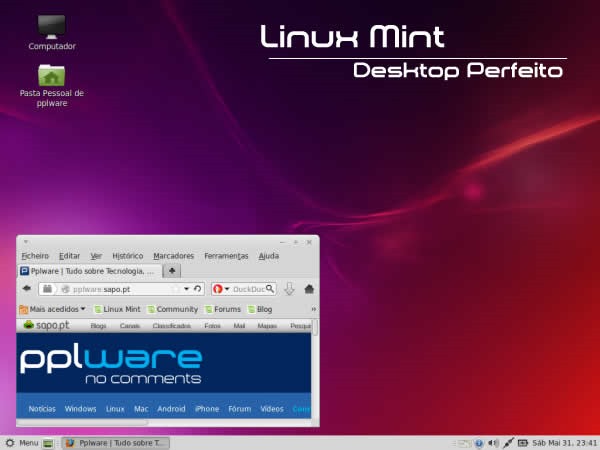Click the Pplware taskbar window button

point(116,443)
